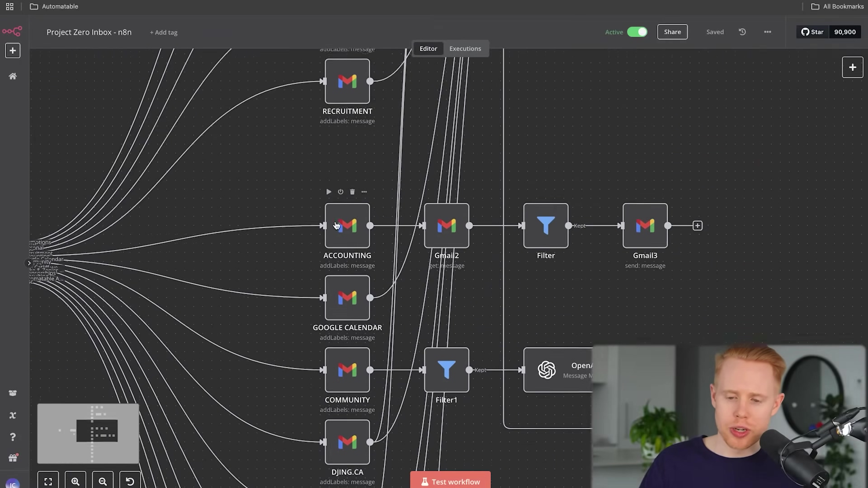This screenshot has width=868, height=488.
Task: Select the Editor tab
Action: click(x=428, y=48)
